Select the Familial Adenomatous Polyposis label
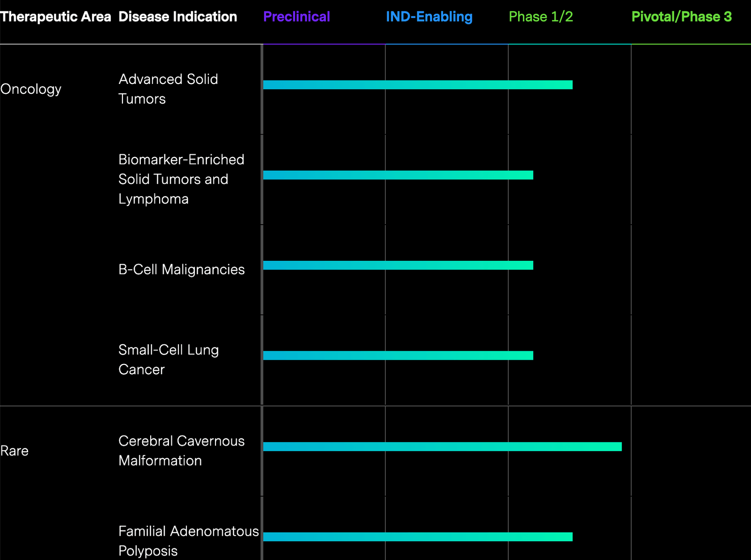This screenshot has height=560, width=751. click(189, 541)
